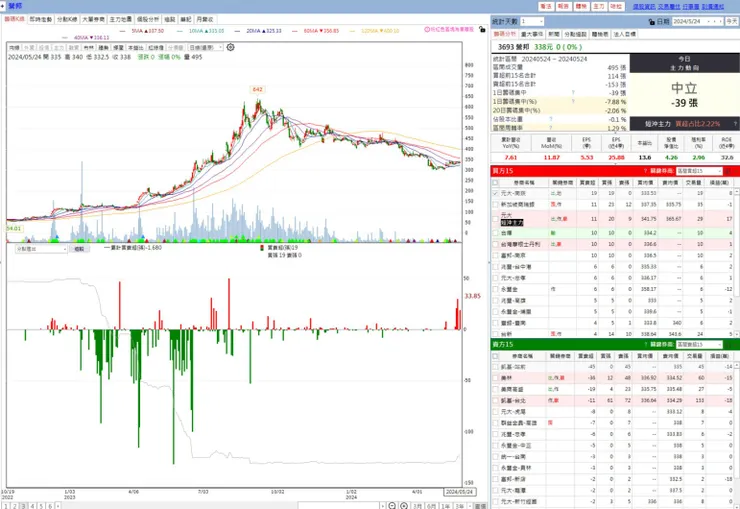Image resolution: width=740 pixels, height=509 pixels.
Task: Open help mark next to 1日籌碼集中
Action: coord(573,92)
